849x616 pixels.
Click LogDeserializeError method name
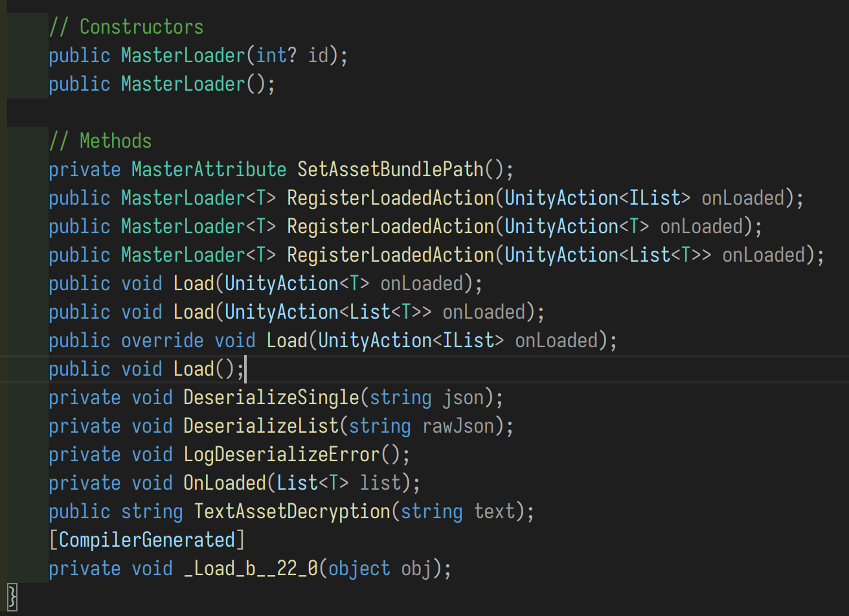(x=282, y=455)
